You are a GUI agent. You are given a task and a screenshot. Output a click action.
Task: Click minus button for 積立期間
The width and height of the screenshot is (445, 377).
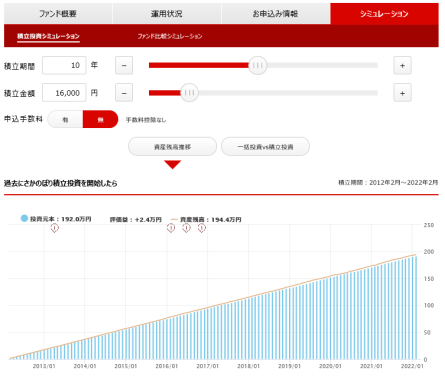pyautogui.click(x=124, y=65)
